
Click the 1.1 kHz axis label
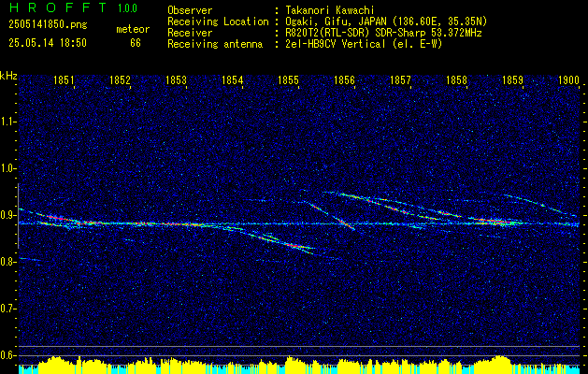tap(8, 122)
